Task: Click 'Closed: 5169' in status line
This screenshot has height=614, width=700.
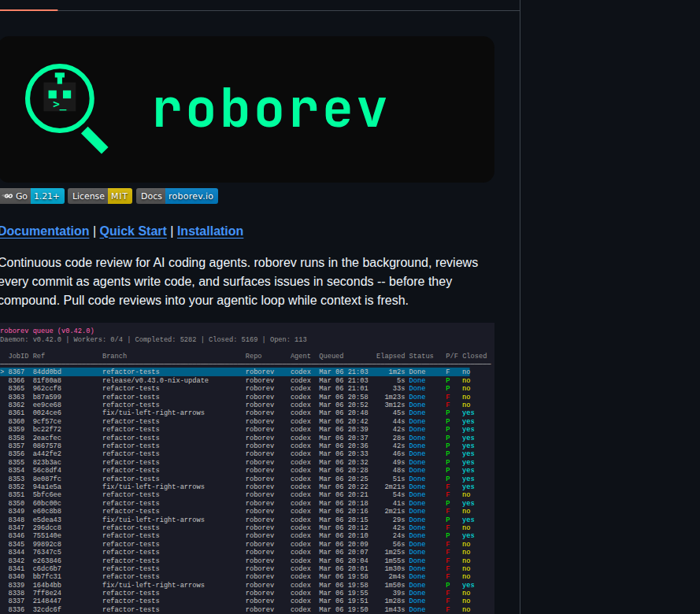Action: [233, 339]
